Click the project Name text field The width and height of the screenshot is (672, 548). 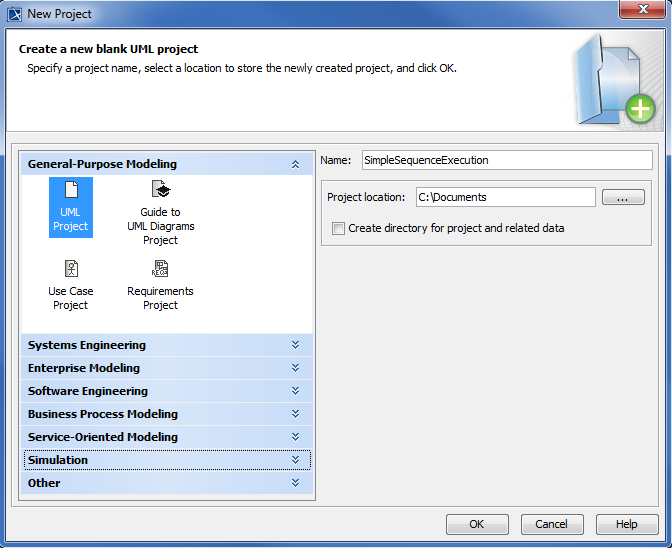pos(507,160)
